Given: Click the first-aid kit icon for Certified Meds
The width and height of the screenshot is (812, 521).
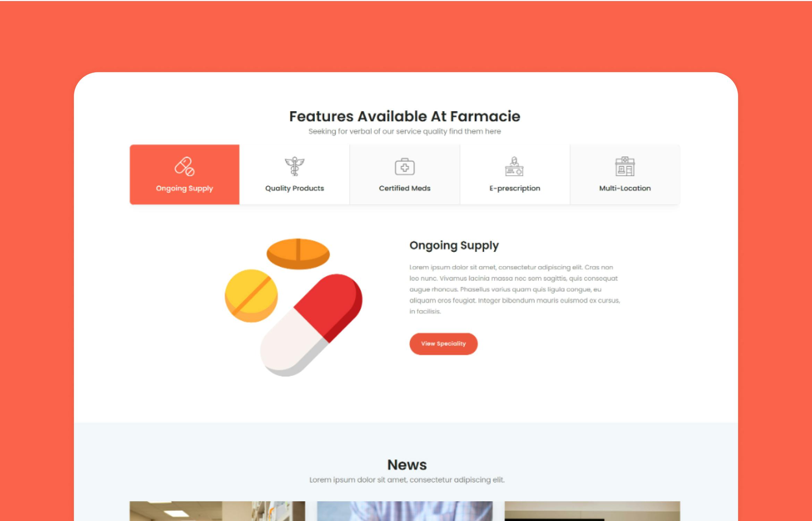Looking at the screenshot, I should (405, 167).
